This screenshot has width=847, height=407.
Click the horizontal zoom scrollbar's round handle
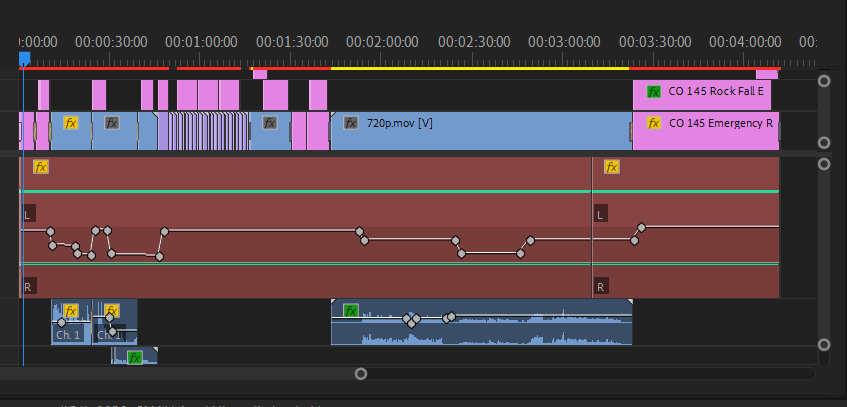click(361, 374)
